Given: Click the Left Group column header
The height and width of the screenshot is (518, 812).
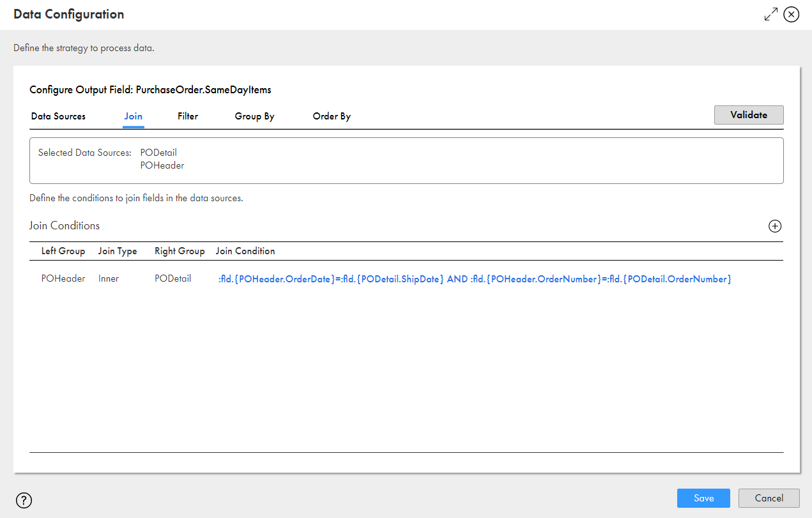Looking at the screenshot, I should coord(63,251).
